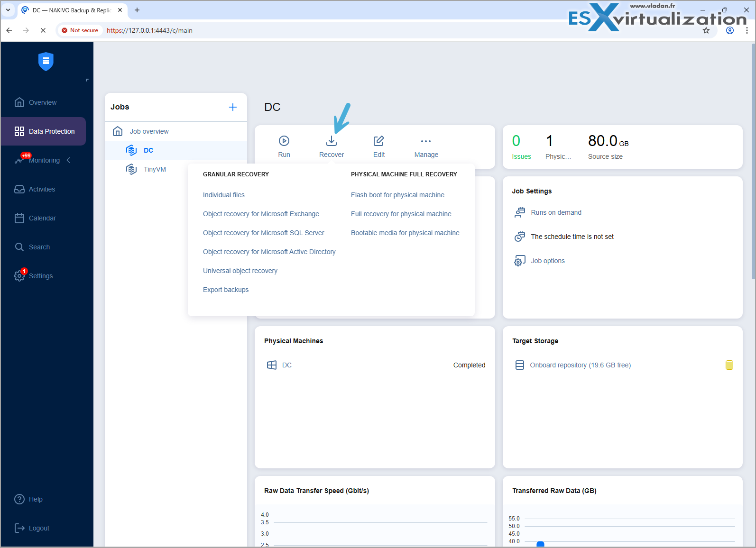Click the repository storage icon
This screenshot has height=548, width=756.
pos(520,365)
